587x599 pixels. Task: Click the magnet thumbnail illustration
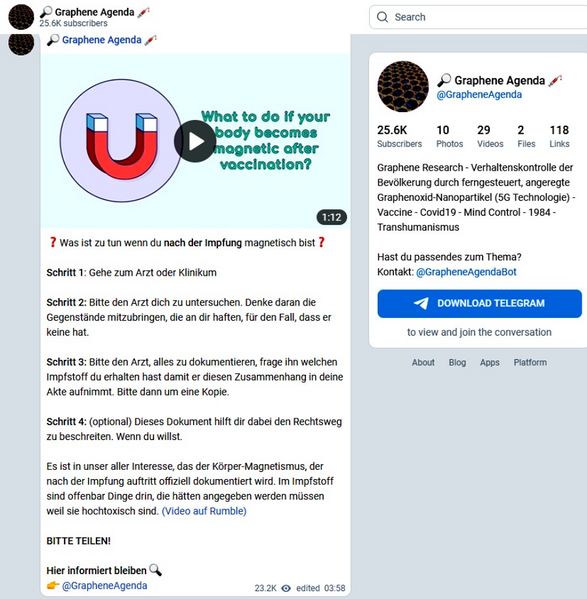pos(121,140)
